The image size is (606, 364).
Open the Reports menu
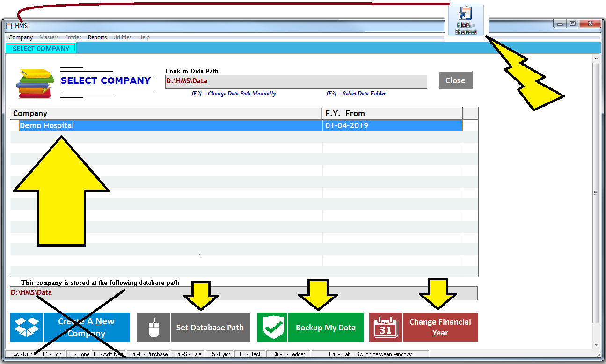[x=97, y=37]
